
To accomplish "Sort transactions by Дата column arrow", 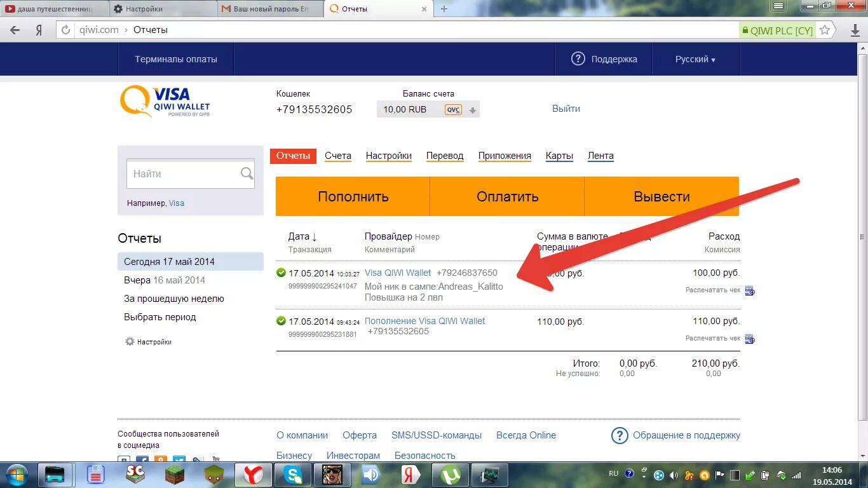I will 314,236.
